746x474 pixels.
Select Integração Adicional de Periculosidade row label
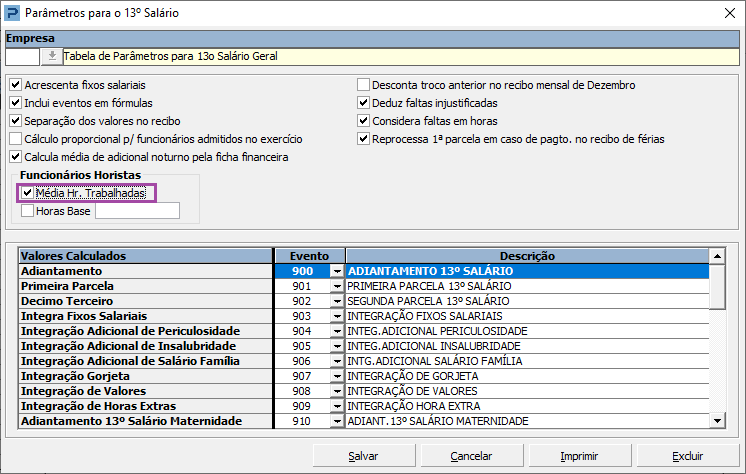pos(146,331)
